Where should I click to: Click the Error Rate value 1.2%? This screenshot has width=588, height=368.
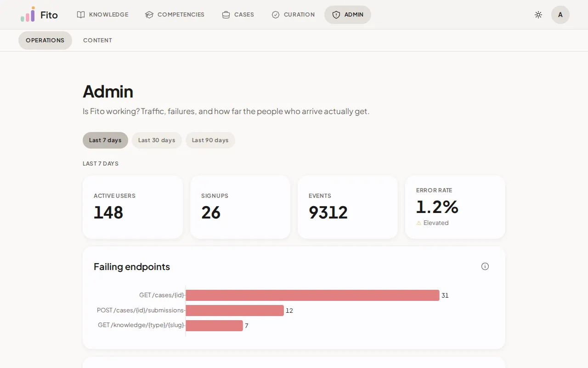tap(437, 207)
